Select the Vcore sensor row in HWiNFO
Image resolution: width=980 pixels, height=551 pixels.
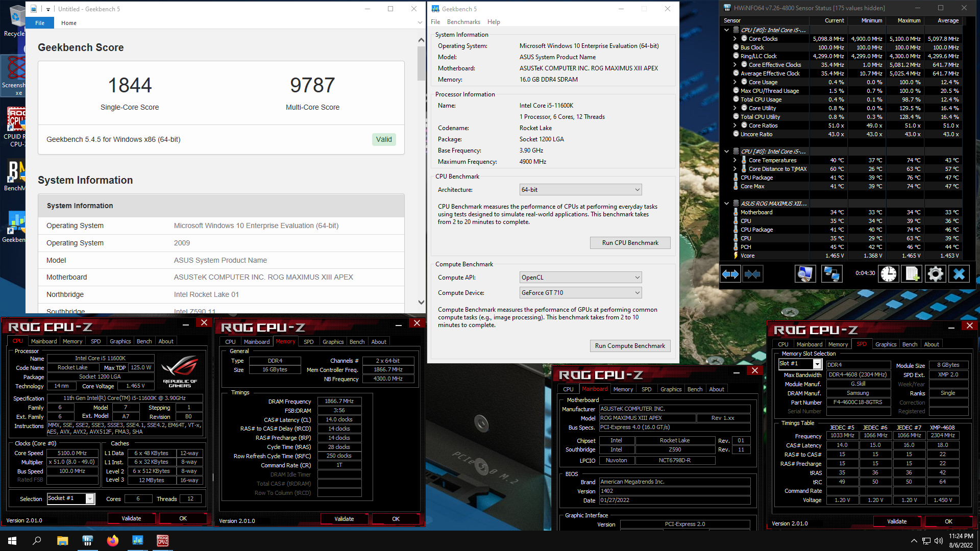point(848,256)
